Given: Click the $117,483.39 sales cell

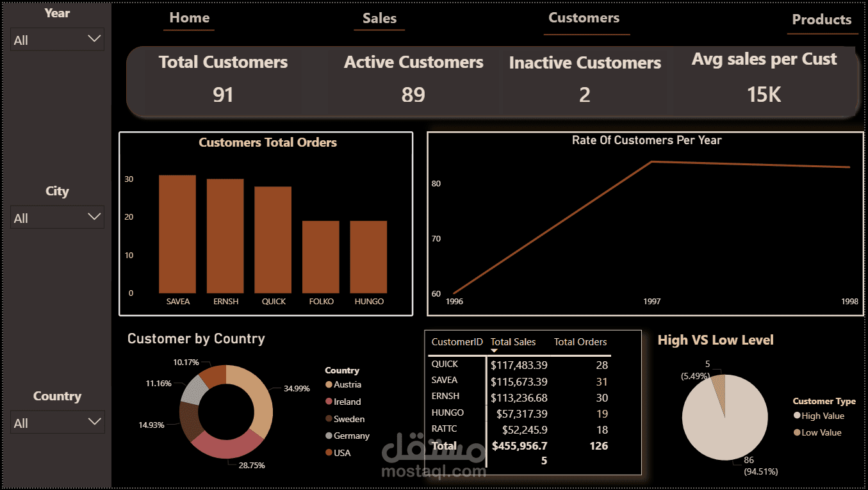Looking at the screenshot, I should (x=519, y=365).
